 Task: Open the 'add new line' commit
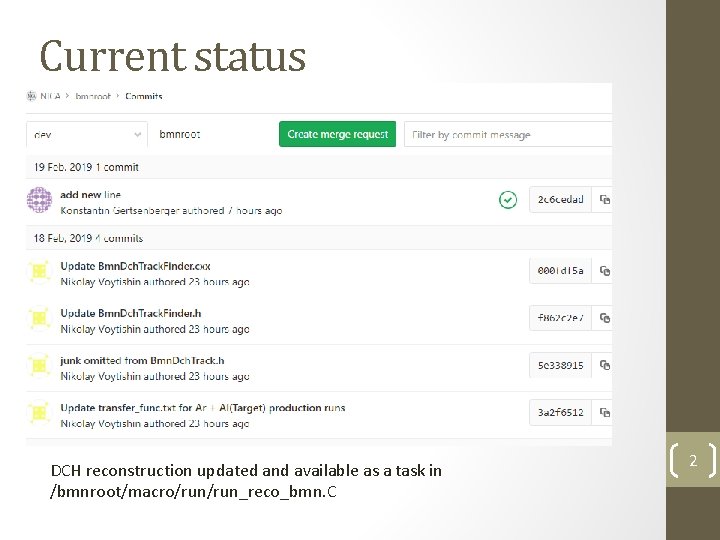pos(90,194)
